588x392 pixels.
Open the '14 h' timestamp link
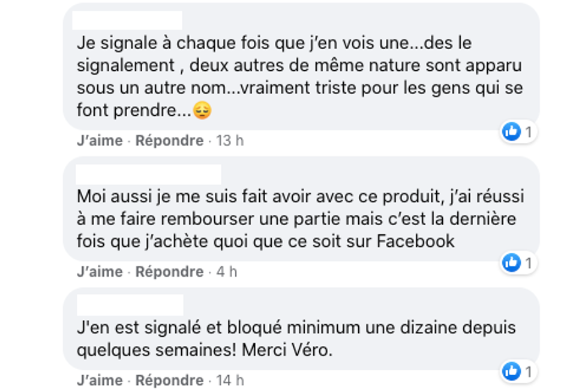(230, 381)
